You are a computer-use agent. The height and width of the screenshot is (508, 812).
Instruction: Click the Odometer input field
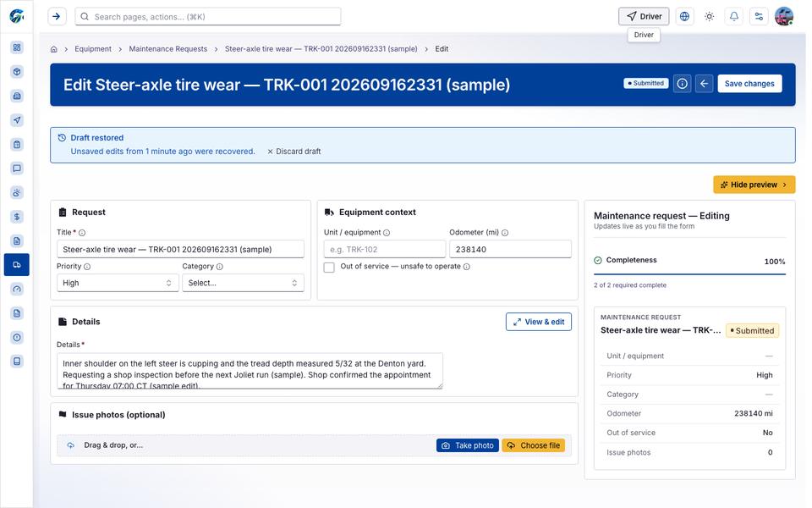pos(510,249)
